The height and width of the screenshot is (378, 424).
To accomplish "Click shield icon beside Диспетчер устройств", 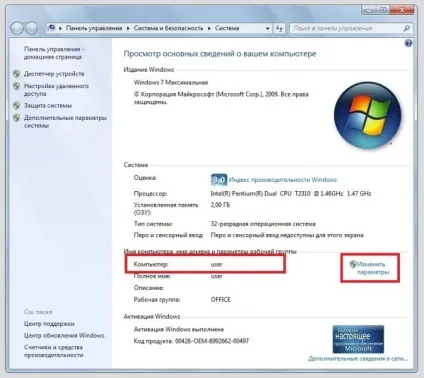I will pyautogui.click(x=16, y=74).
